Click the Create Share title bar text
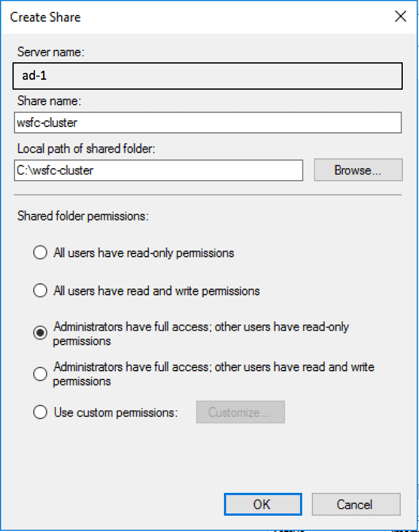 [46, 17]
